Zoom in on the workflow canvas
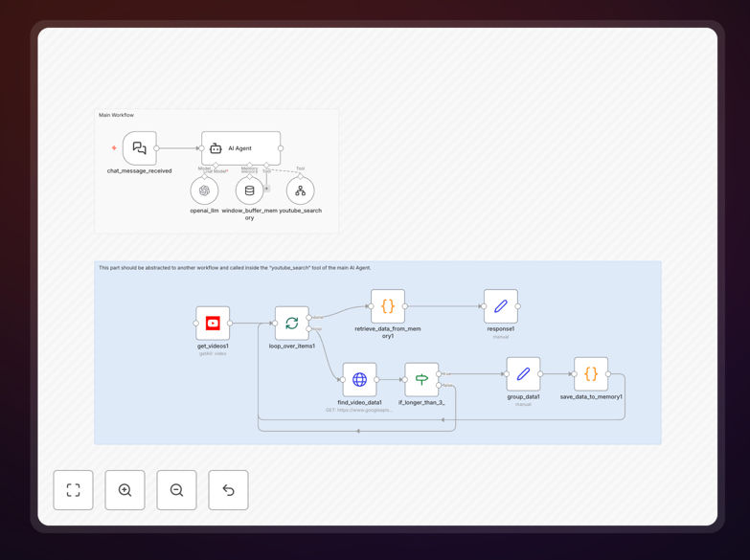Screen dimensions: 750x560 (x=125, y=490)
